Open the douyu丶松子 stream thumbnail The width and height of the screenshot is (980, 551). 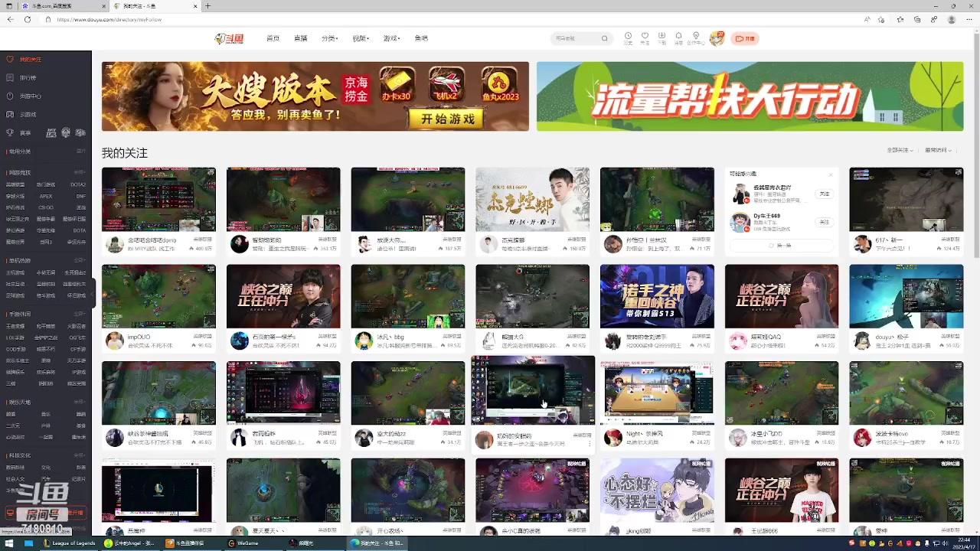click(x=906, y=296)
